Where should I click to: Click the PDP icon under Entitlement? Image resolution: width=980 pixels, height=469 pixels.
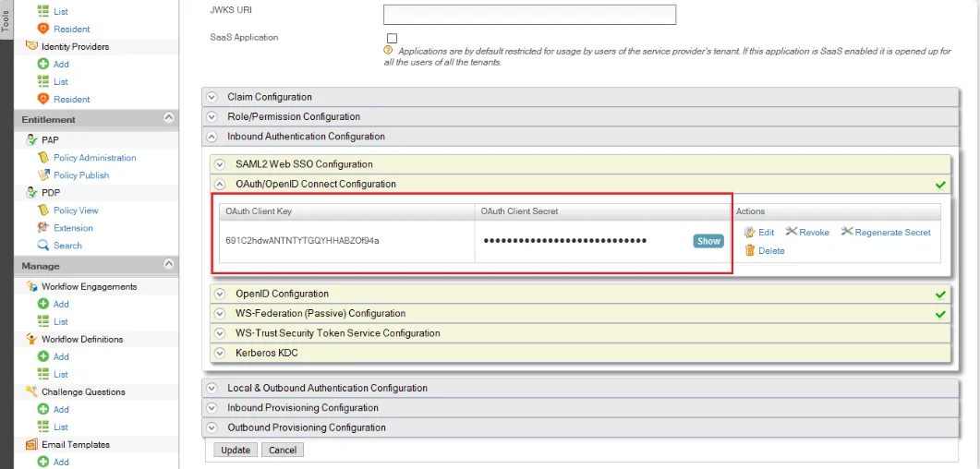pos(32,192)
